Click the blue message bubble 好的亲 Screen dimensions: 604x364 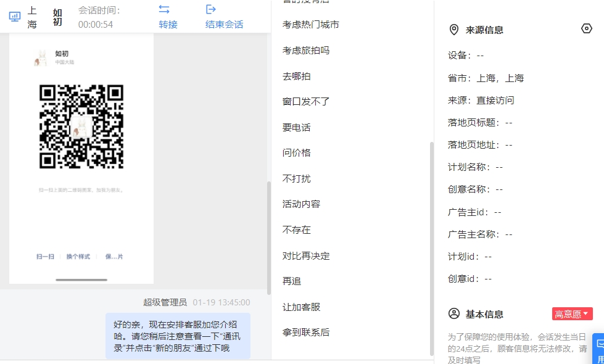[178, 336]
